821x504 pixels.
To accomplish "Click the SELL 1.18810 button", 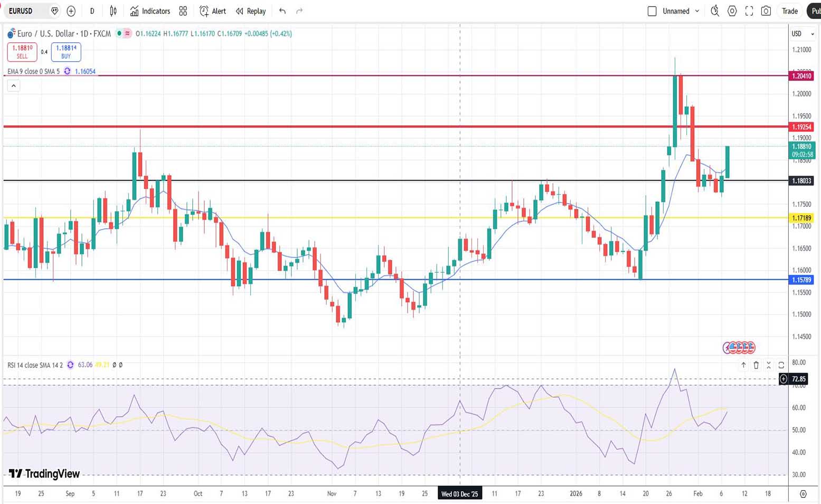I will click(22, 52).
